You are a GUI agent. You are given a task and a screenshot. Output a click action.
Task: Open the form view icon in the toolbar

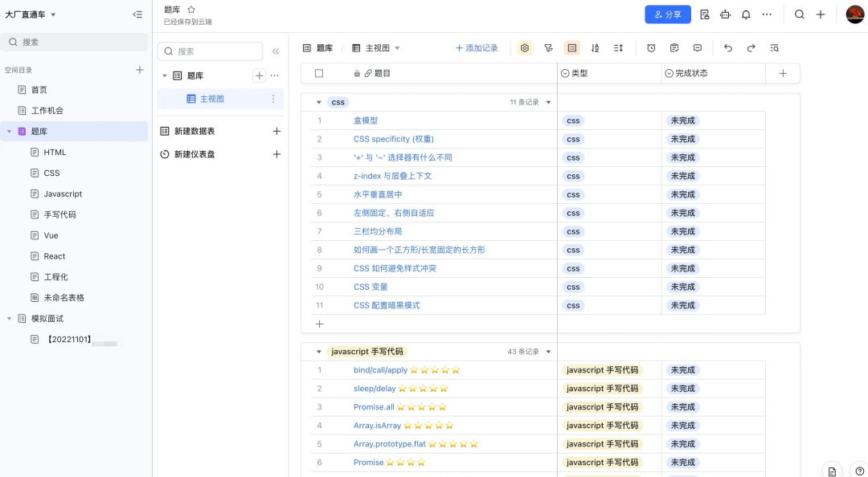[x=674, y=48]
